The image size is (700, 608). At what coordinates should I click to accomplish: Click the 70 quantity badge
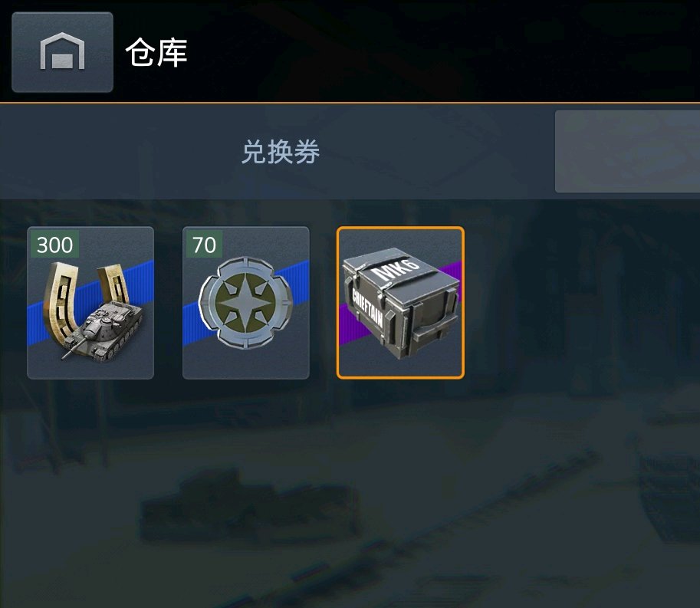[x=204, y=244]
